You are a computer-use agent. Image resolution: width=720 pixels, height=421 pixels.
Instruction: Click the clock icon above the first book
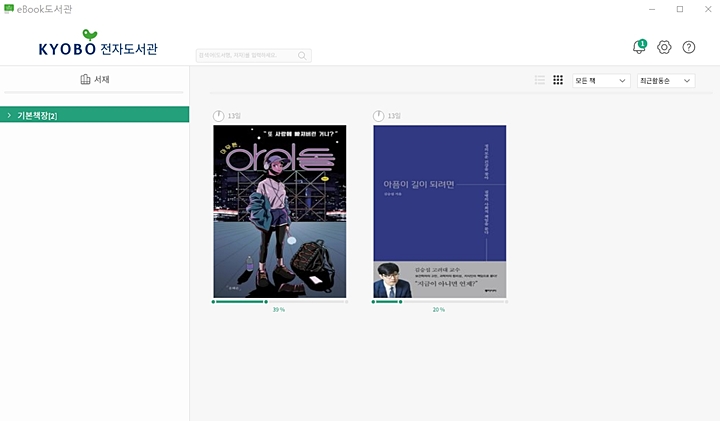[219, 116]
